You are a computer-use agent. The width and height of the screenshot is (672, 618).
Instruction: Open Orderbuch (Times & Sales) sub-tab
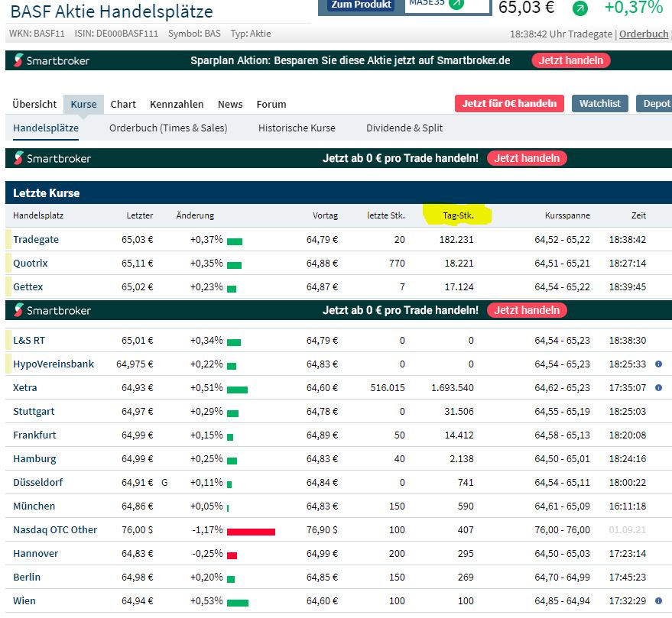[168, 128]
